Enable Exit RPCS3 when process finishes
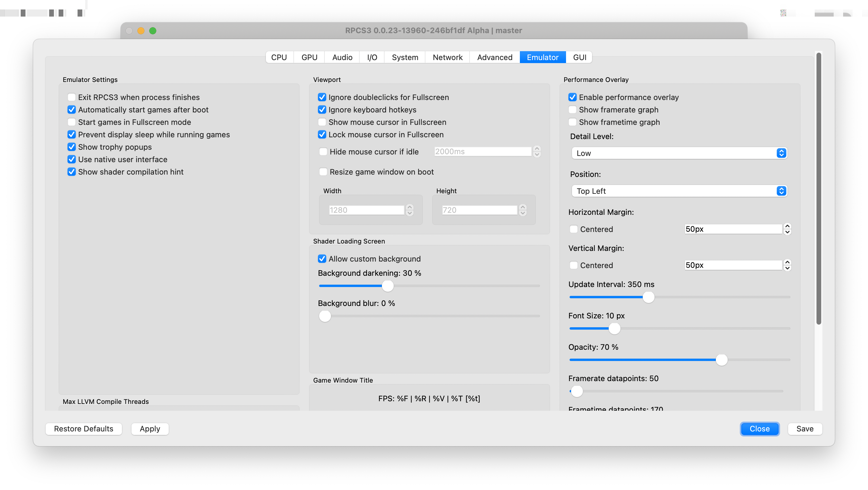The width and height of the screenshot is (868, 490). point(71,97)
